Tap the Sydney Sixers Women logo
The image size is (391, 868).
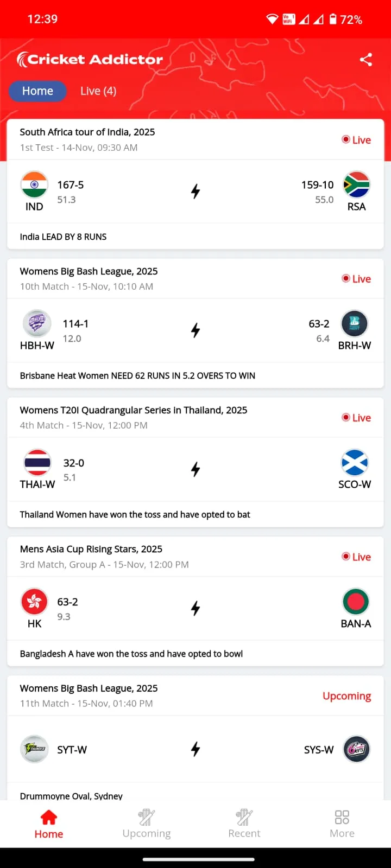pos(357,749)
